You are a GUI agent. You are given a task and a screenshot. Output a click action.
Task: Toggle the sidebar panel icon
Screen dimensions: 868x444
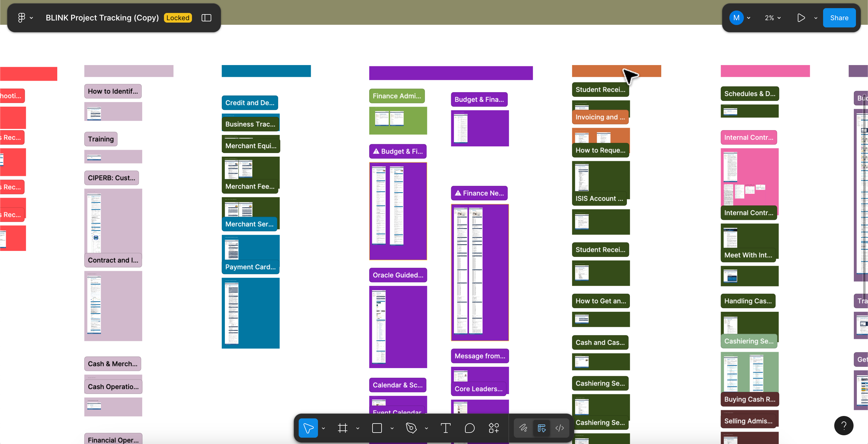[206, 18]
